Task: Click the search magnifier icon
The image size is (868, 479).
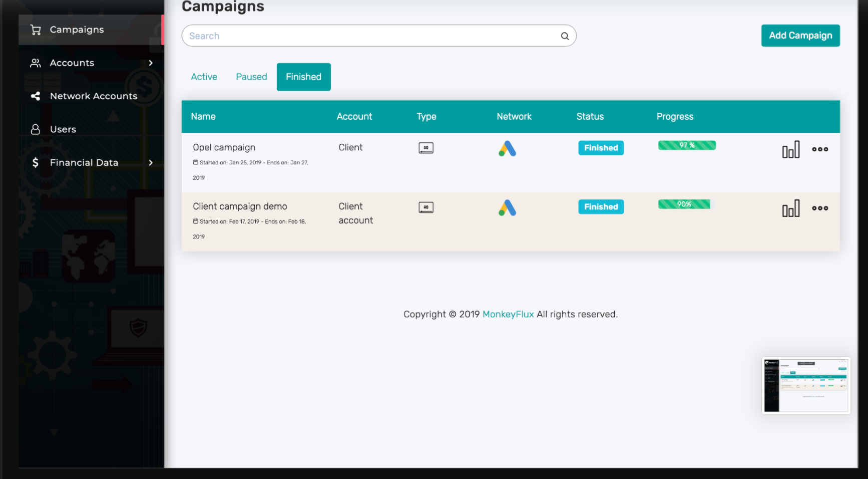Action: [x=564, y=36]
